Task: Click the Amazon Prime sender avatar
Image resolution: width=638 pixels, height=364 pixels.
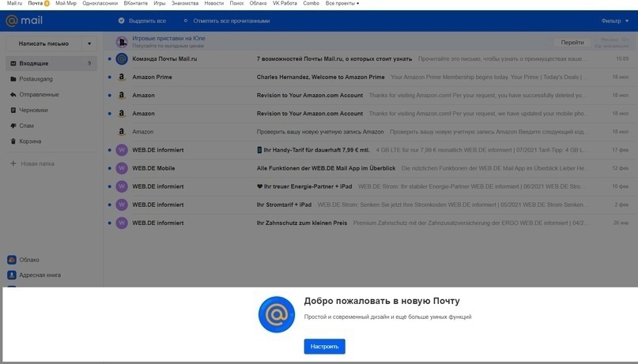Action: (122, 77)
